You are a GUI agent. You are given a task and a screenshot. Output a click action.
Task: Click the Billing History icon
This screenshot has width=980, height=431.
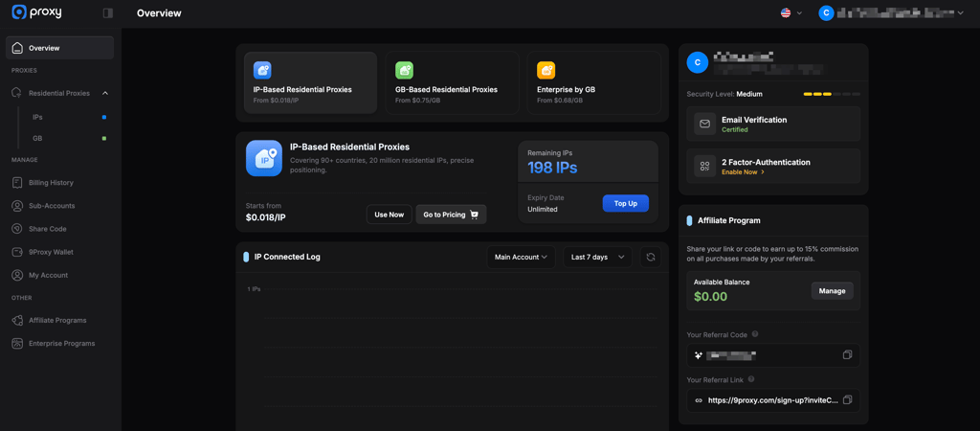click(17, 183)
